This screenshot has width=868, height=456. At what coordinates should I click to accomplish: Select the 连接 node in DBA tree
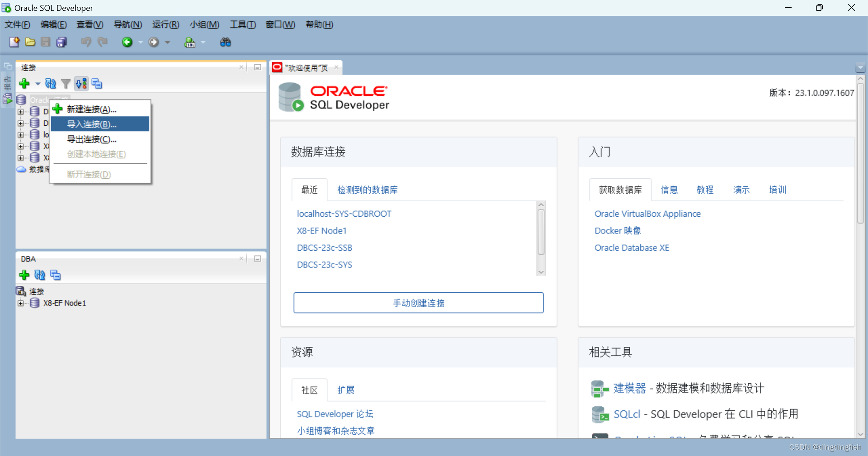coord(37,291)
